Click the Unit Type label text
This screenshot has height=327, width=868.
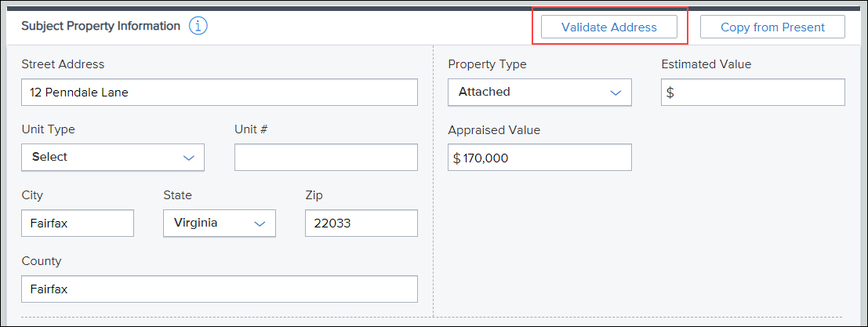pyautogui.click(x=48, y=129)
